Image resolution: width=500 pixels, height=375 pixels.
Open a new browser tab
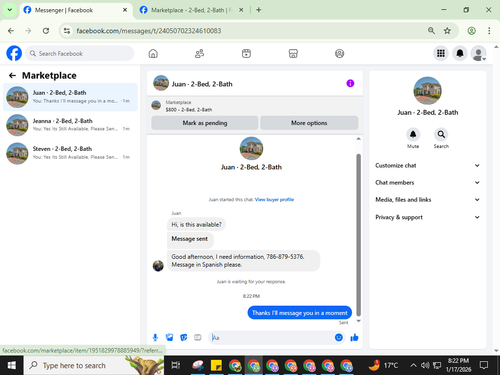(x=259, y=10)
